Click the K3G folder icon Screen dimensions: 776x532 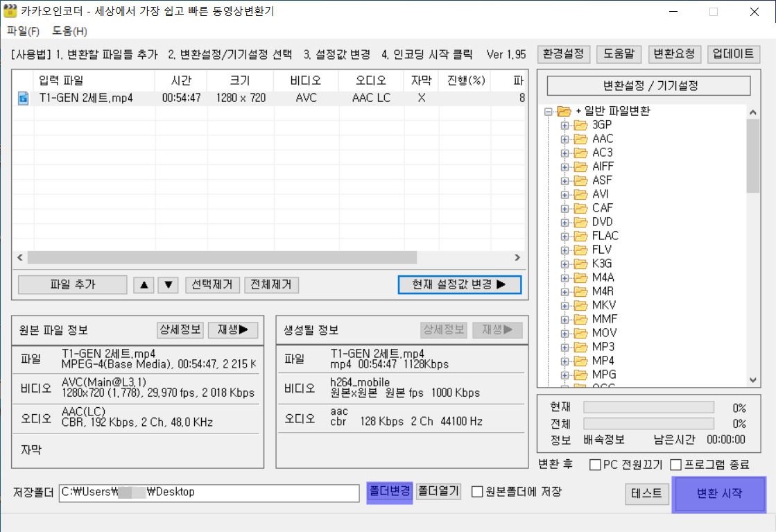(x=580, y=264)
